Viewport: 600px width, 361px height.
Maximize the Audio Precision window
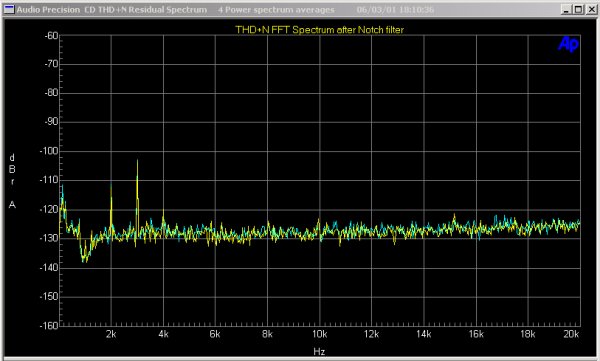(579, 10)
